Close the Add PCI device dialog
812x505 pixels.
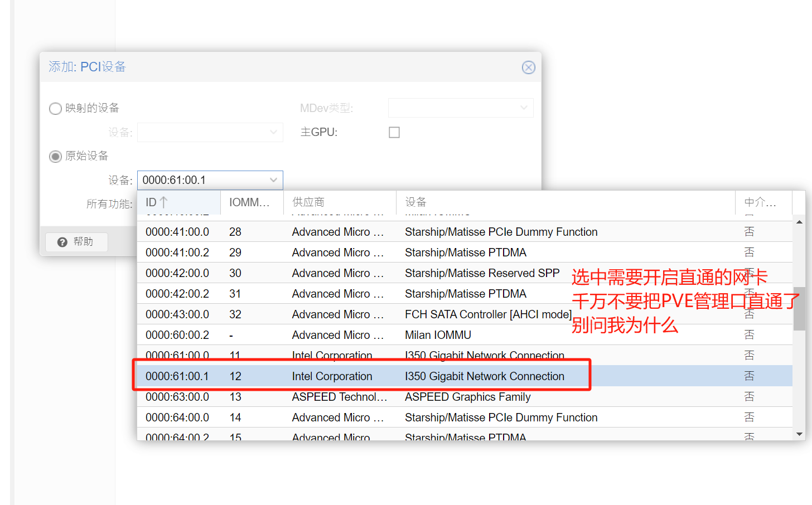click(x=528, y=67)
